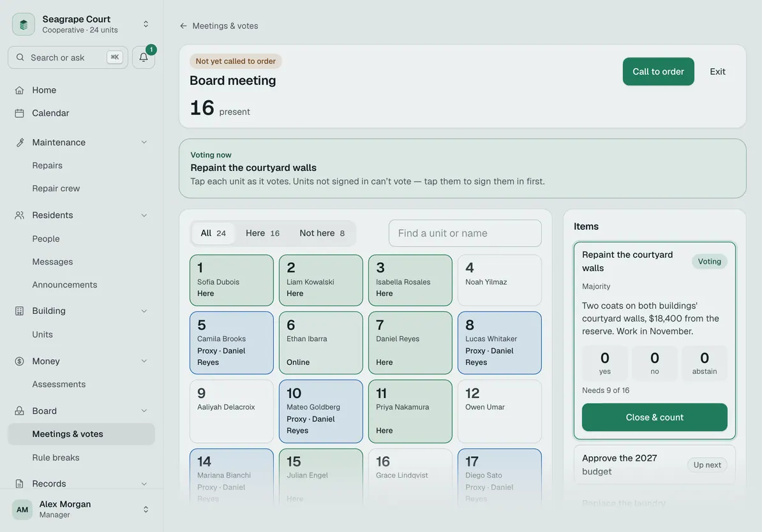Click the Search or ask box
762x532 pixels.
pyautogui.click(x=68, y=57)
